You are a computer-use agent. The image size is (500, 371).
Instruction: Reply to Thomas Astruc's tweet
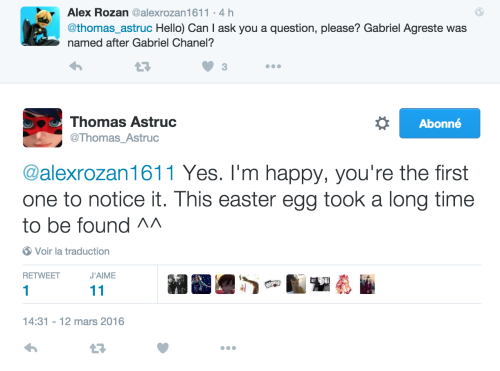(x=31, y=348)
